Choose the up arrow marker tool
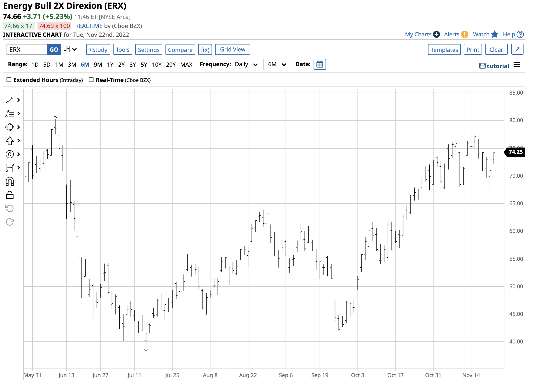The height and width of the screenshot is (392, 540). coord(9,141)
